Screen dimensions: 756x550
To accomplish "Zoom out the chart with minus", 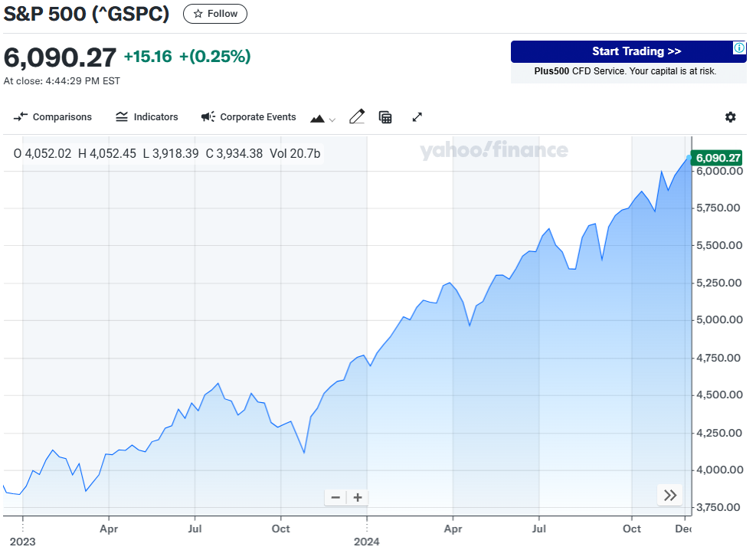I will 335,497.
